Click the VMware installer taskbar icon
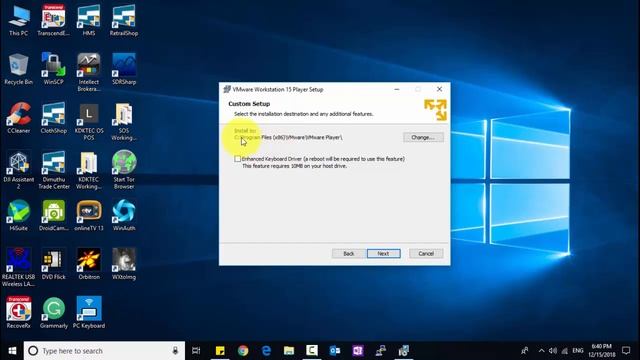640x360 pixels. tap(403, 351)
